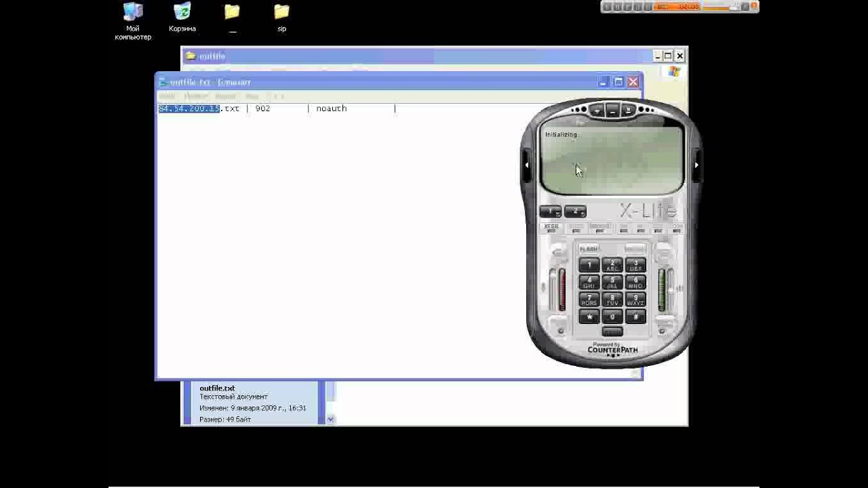Click the redial button right of FLASH
The height and width of the screenshot is (488, 868).
click(635, 249)
